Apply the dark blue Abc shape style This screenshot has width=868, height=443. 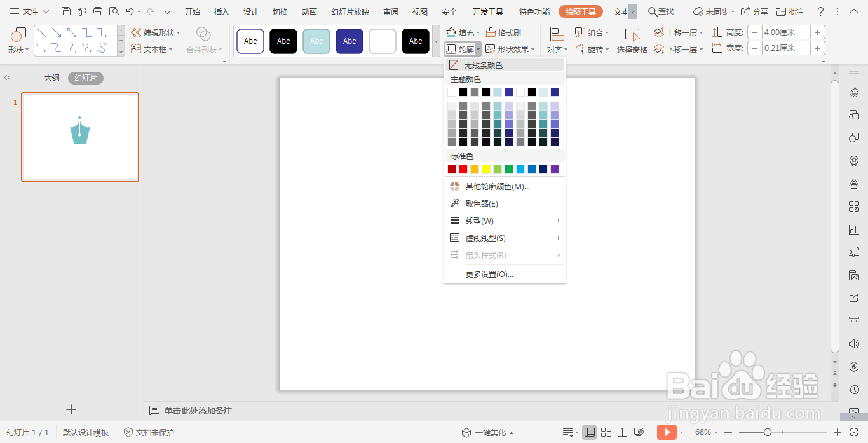pos(349,41)
